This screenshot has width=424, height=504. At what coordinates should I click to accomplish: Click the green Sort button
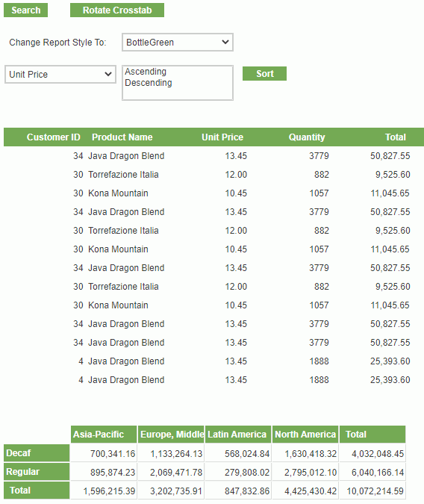click(x=264, y=74)
